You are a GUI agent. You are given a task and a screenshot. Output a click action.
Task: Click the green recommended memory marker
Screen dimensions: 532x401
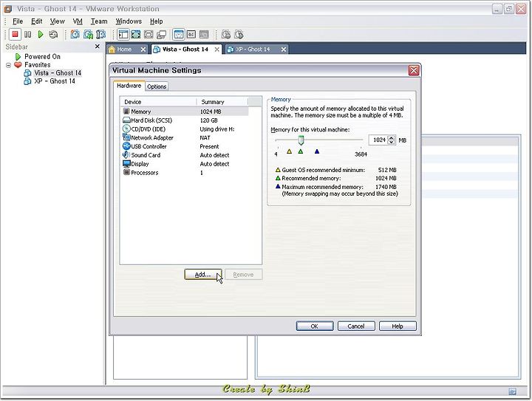coord(301,151)
